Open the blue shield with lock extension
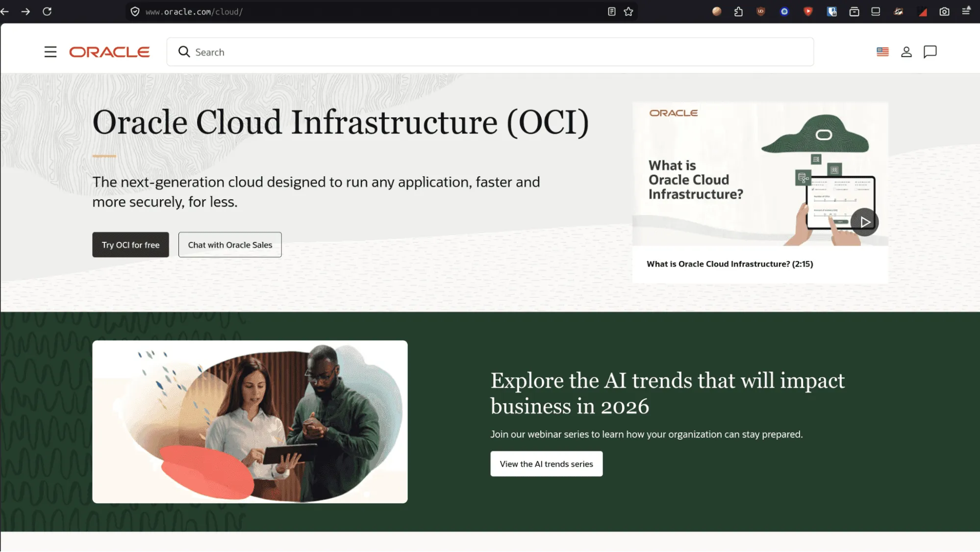 click(831, 11)
